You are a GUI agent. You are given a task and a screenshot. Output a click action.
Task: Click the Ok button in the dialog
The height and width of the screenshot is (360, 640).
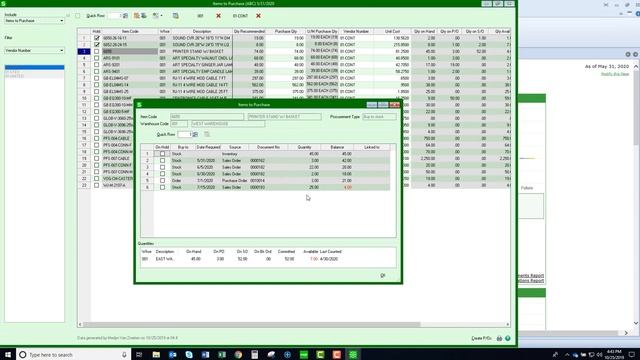coord(382,276)
